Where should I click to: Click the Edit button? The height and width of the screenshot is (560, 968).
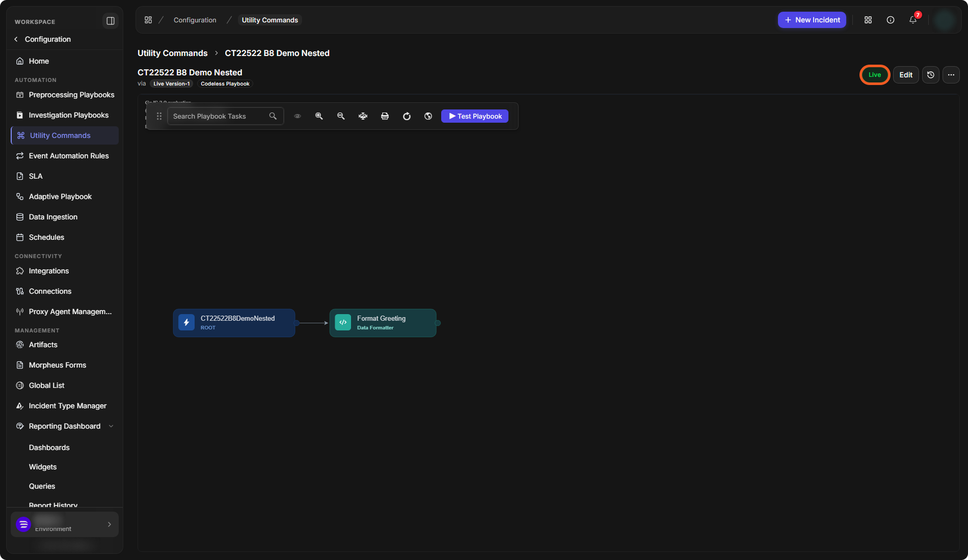coord(906,75)
